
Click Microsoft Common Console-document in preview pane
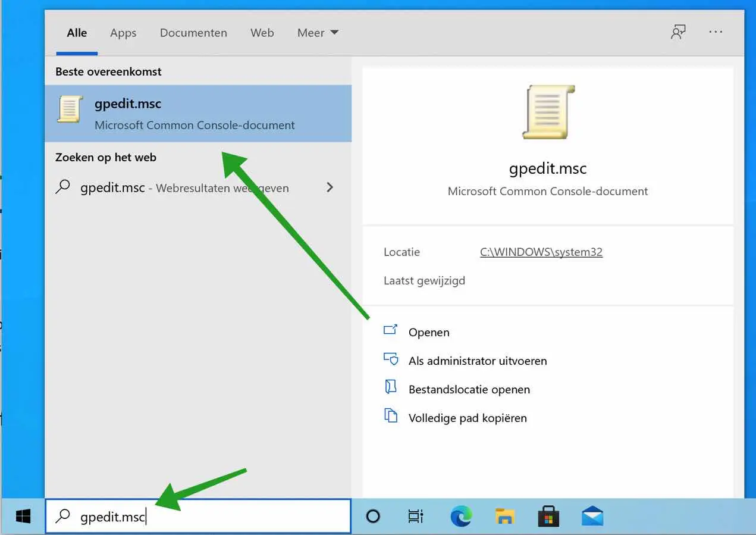[x=548, y=192]
